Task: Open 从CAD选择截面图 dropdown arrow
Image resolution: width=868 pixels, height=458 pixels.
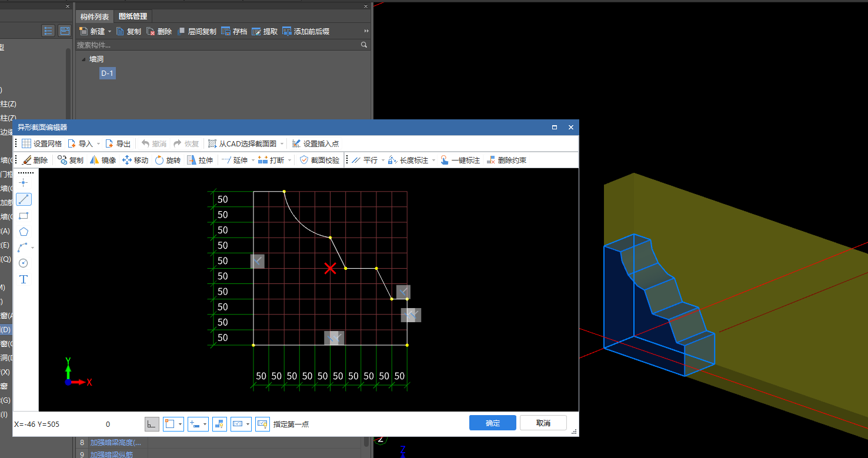Action: (x=282, y=143)
